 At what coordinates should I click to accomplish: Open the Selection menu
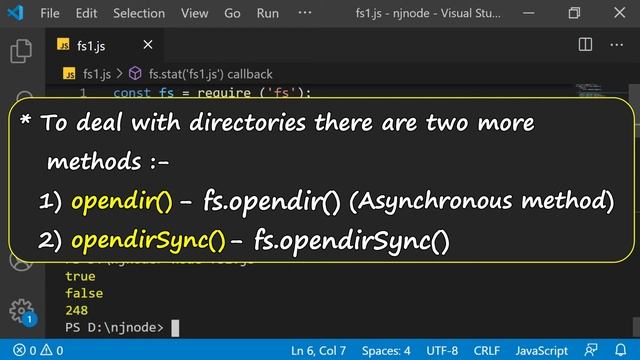tap(139, 13)
